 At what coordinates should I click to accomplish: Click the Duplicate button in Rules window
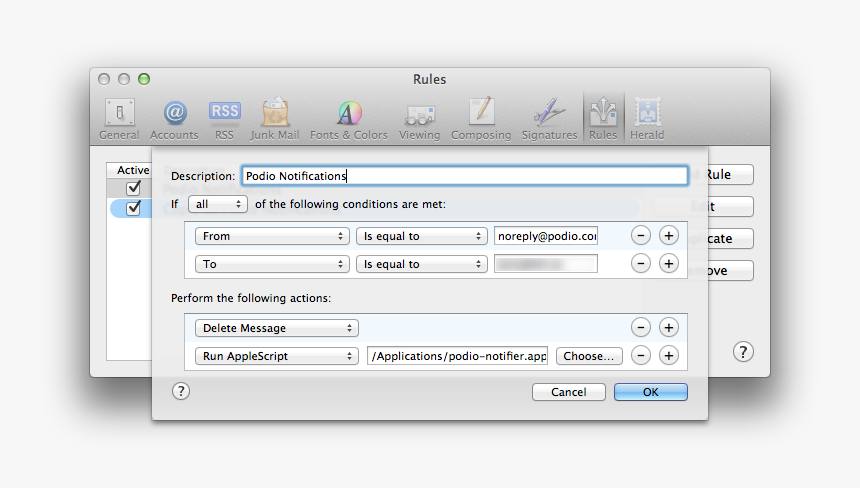coord(731,239)
